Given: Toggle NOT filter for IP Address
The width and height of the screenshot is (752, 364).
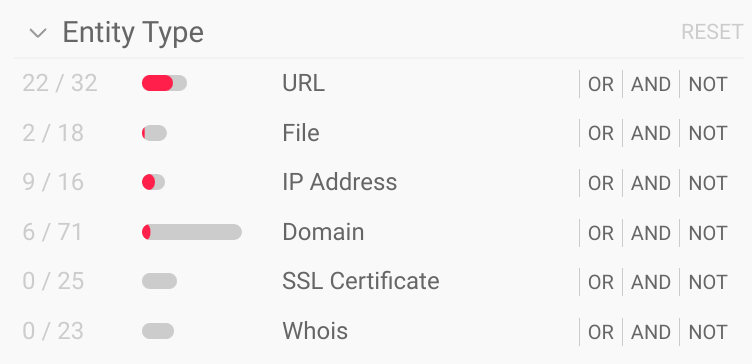Looking at the screenshot, I should click(x=708, y=183).
